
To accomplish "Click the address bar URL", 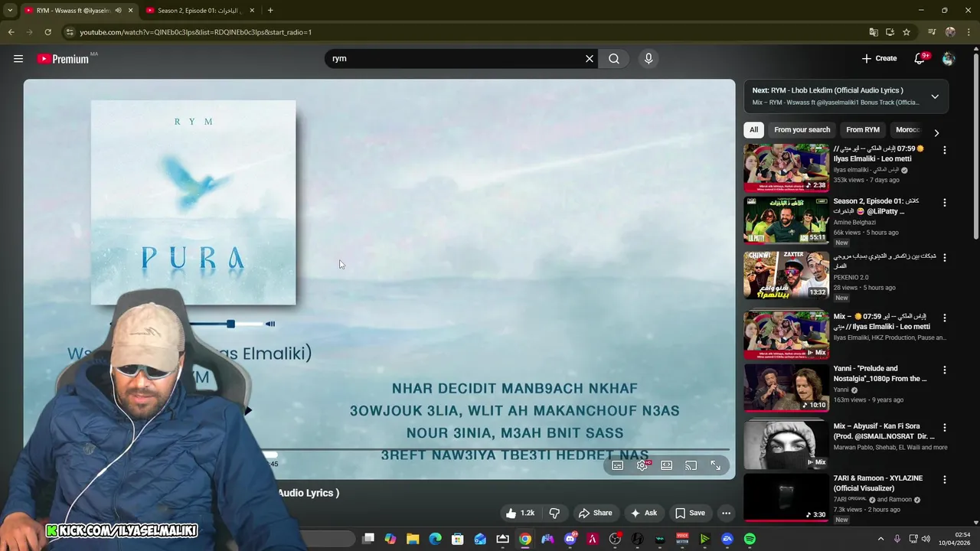I will click(195, 32).
